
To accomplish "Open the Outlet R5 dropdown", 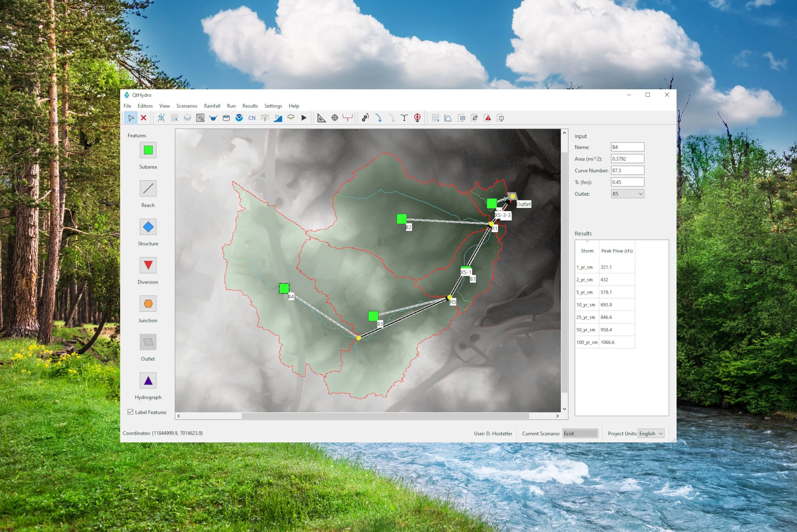I will point(627,194).
